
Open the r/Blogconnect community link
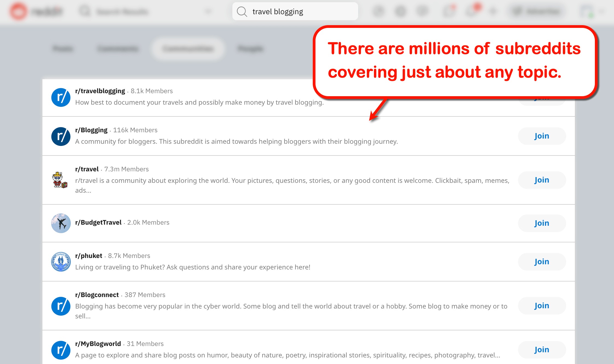(97, 295)
